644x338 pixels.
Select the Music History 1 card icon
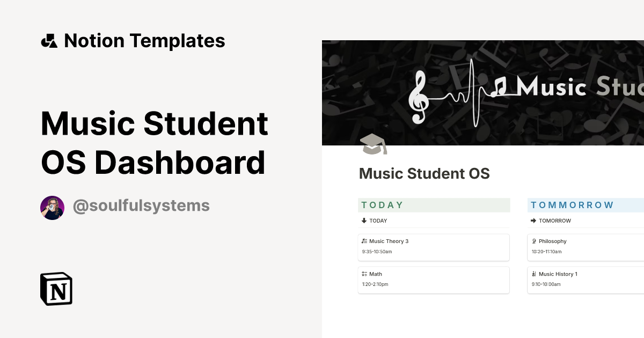point(533,274)
